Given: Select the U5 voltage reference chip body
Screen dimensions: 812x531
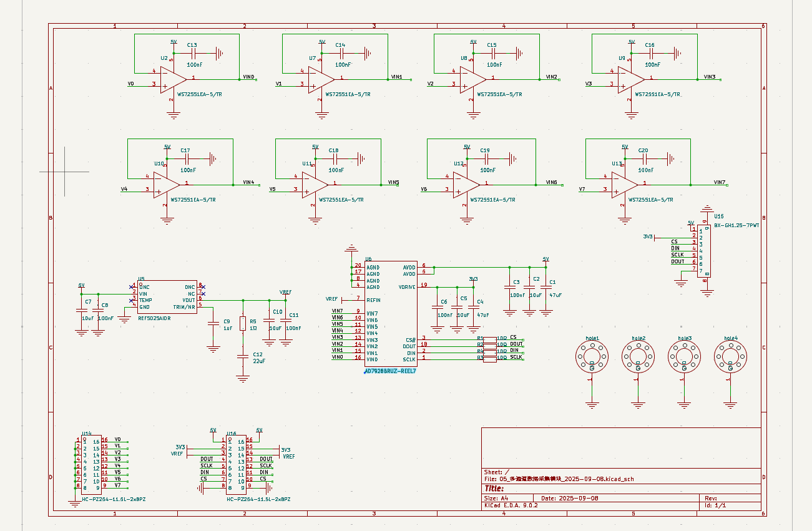Looking at the screenshot, I should pyautogui.click(x=166, y=297).
